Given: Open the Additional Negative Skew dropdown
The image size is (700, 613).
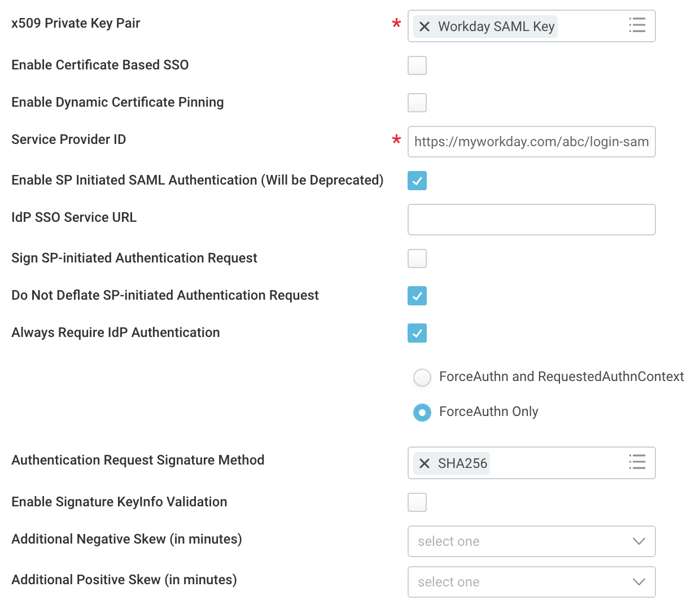Looking at the screenshot, I should click(531, 541).
